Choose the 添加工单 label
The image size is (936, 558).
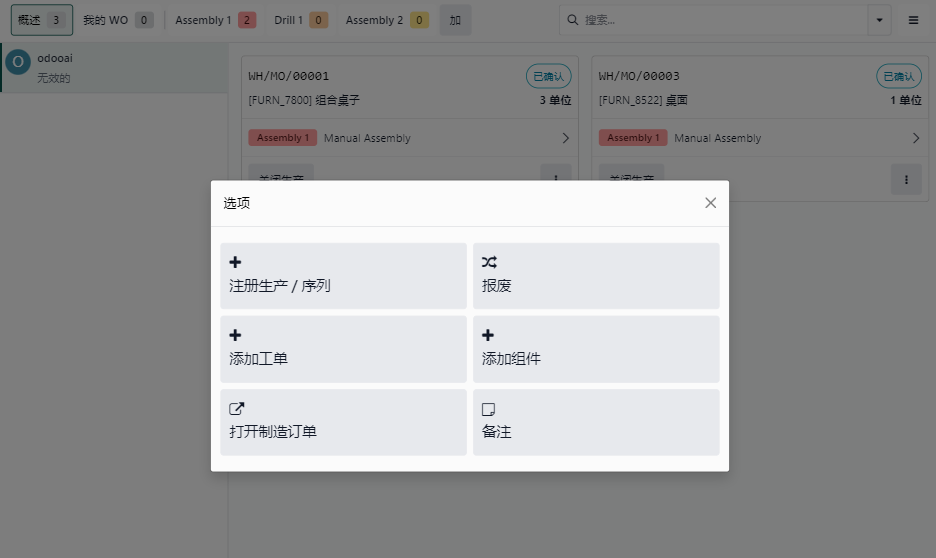point(258,359)
